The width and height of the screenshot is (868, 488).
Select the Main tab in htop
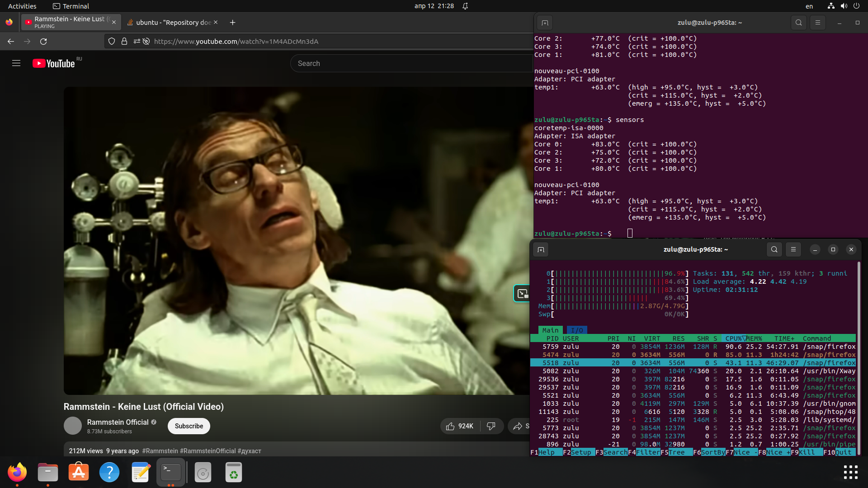click(x=550, y=330)
